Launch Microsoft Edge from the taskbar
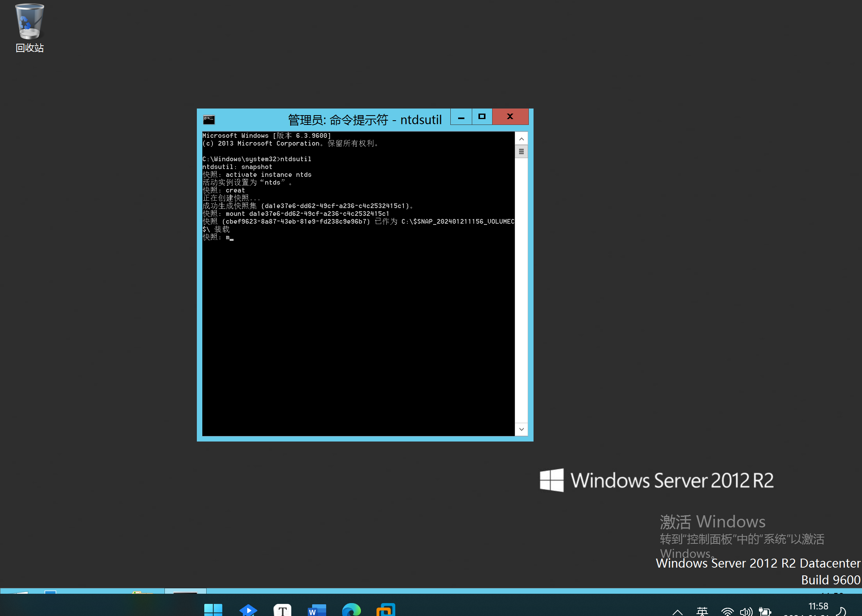Image resolution: width=862 pixels, height=616 pixels. point(351,610)
